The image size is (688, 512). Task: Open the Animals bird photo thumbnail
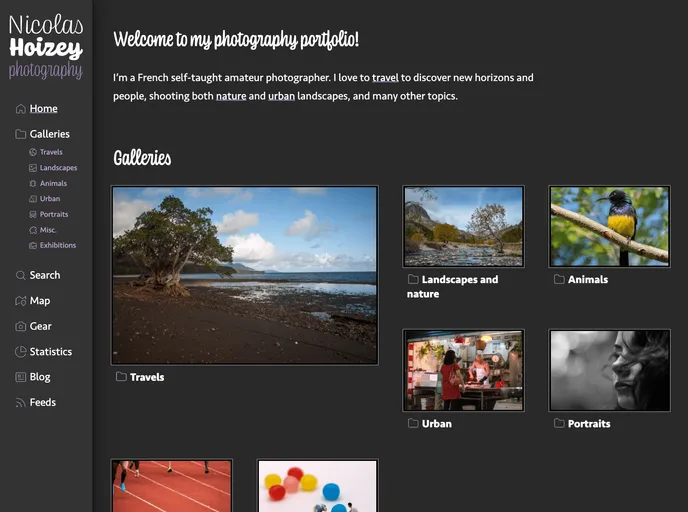pyautogui.click(x=609, y=226)
